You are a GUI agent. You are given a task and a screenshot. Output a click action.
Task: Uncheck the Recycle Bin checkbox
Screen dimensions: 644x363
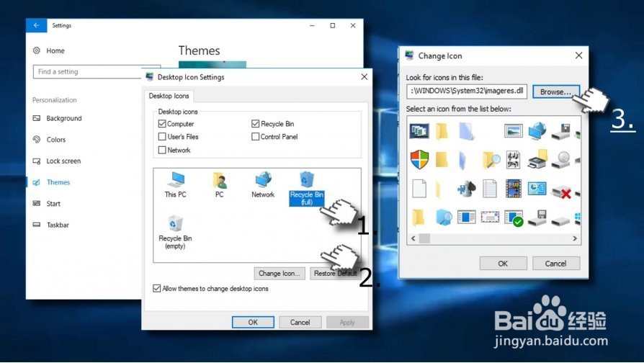tap(256, 124)
